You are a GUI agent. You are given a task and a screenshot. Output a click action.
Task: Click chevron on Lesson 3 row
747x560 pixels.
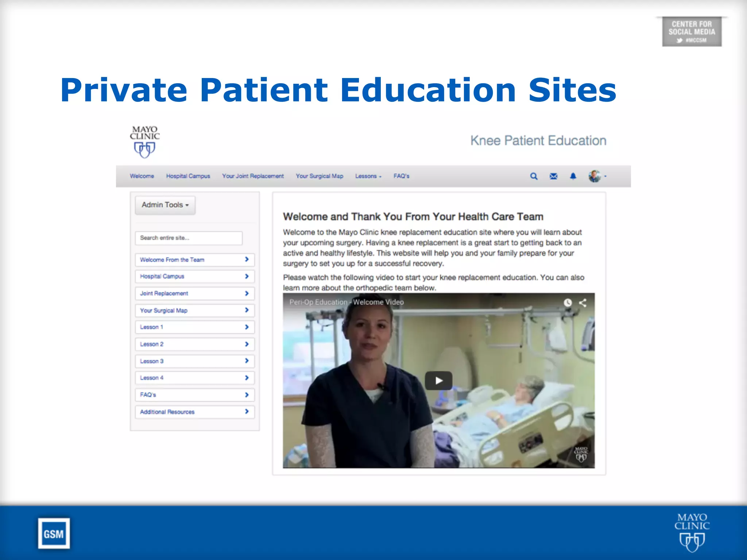point(247,361)
